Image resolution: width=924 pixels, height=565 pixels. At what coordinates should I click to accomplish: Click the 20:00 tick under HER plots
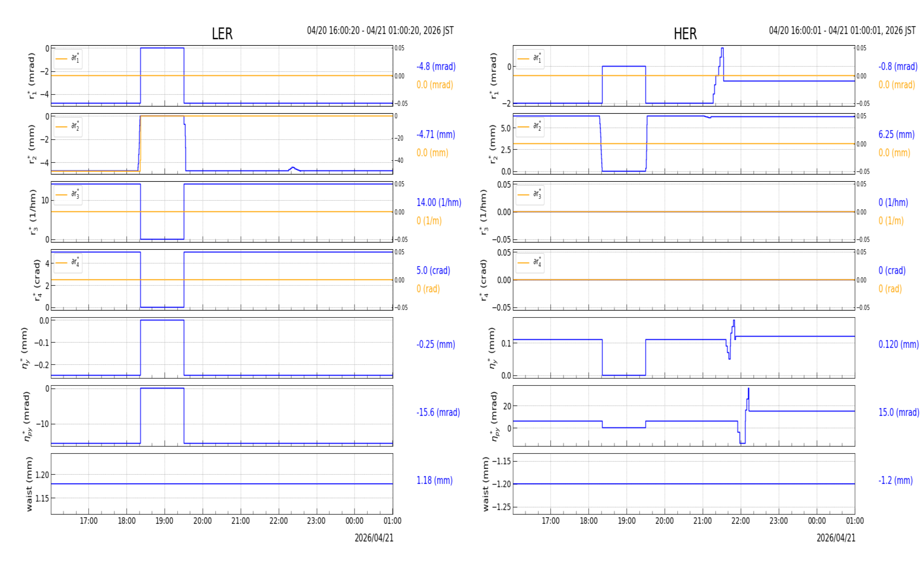point(665,521)
